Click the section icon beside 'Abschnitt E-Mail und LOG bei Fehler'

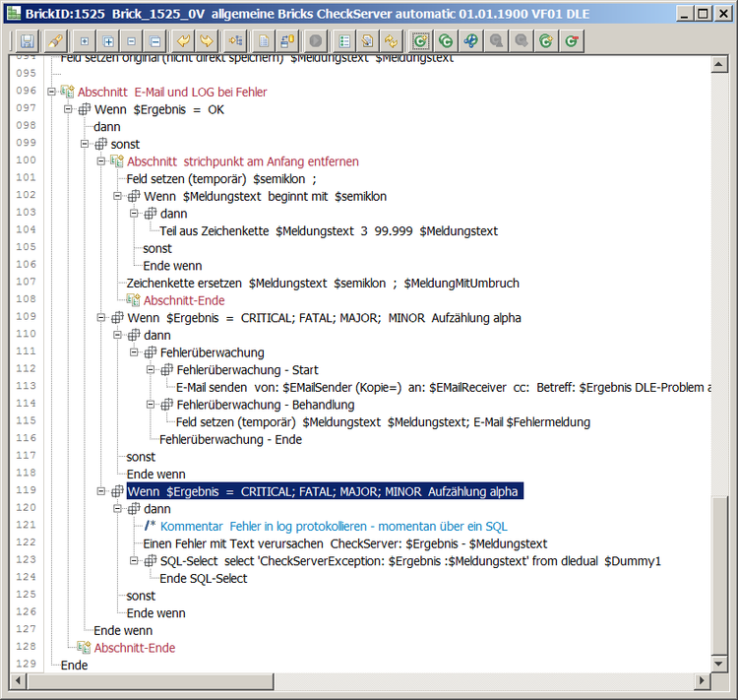[x=68, y=92]
